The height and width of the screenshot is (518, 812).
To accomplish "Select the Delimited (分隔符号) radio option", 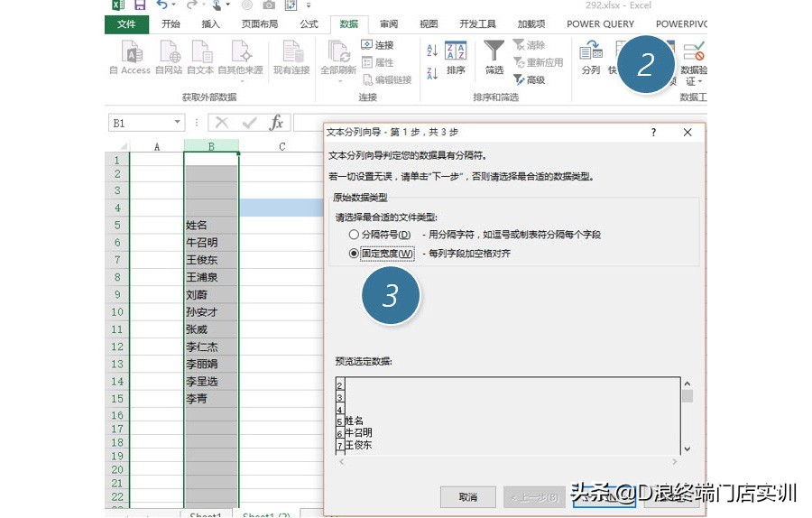I will 354,235.
